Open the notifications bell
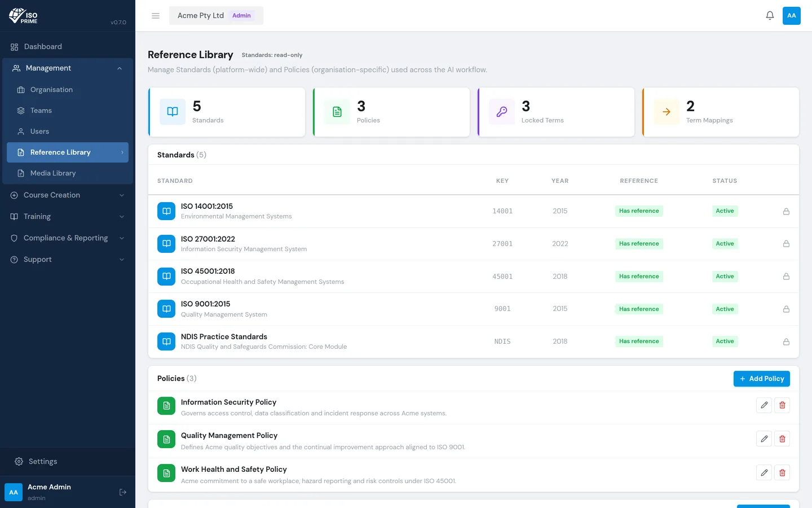Image resolution: width=812 pixels, height=508 pixels. pyautogui.click(x=770, y=16)
